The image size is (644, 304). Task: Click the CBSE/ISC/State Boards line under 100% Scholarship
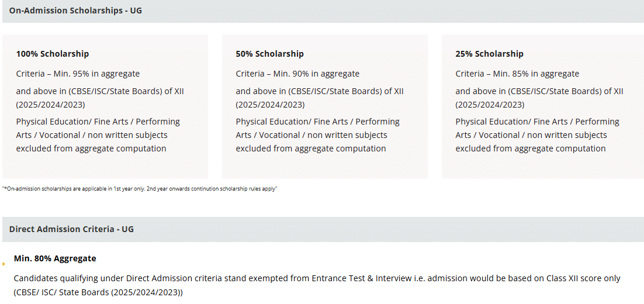point(100,91)
